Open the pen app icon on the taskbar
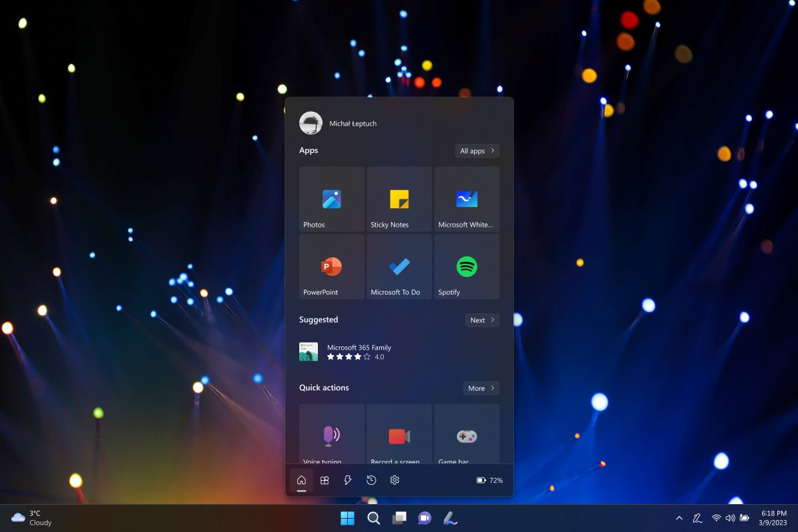 (450, 518)
